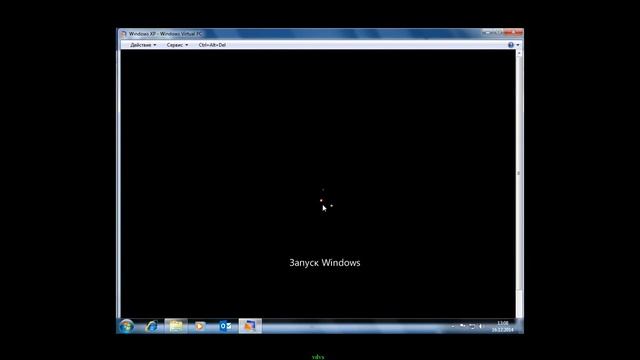Image resolution: width=640 pixels, height=360 pixels.
Task: Select the Windows Virtual PC taskbar button
Action: (250, 326)
